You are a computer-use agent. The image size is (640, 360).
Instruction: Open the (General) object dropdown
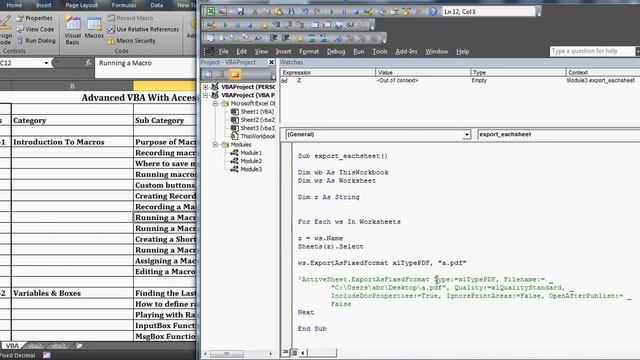467,134
